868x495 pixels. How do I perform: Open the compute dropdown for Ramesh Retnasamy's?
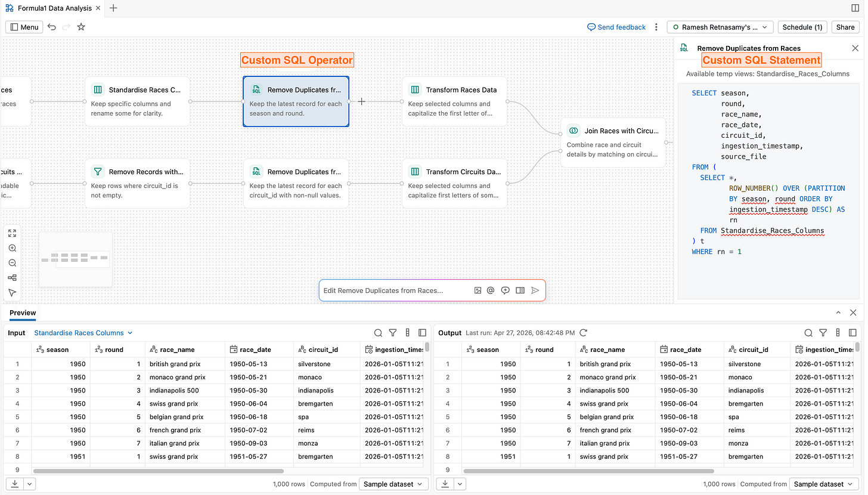(x=720, y=27)
